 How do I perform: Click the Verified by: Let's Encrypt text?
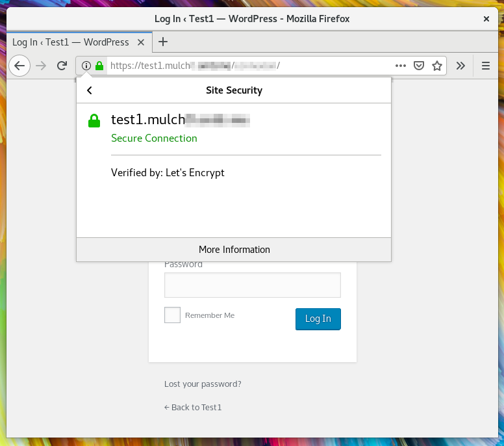(x=168, y=173)
